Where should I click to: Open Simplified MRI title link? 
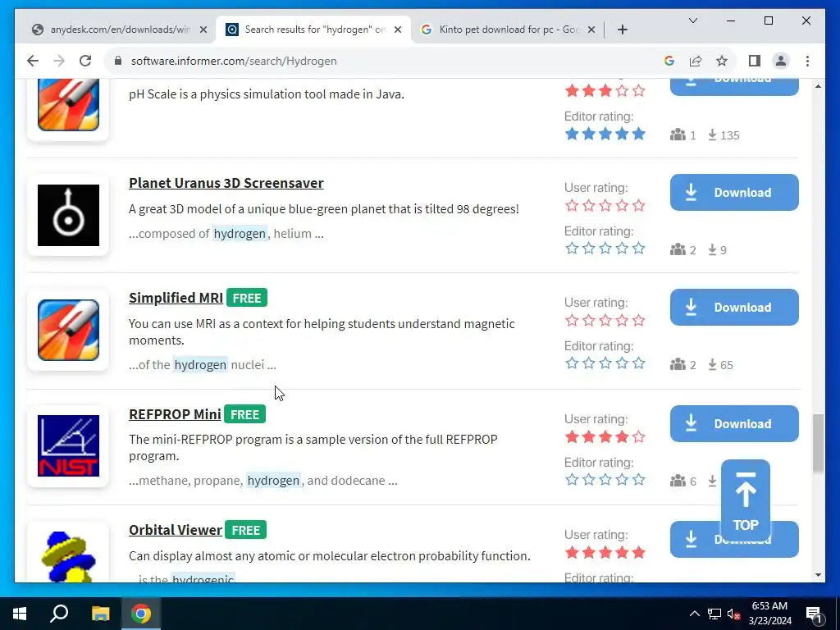coord(176,298)
